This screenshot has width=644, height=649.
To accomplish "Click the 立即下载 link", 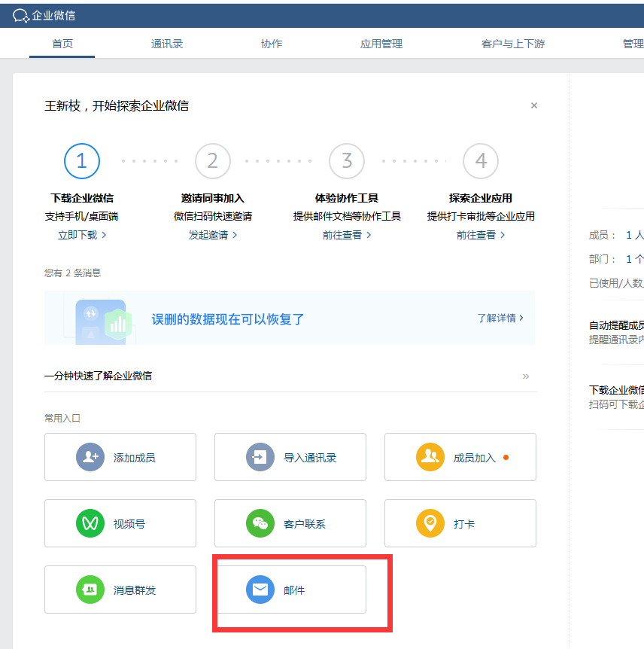I will (82, 235).
